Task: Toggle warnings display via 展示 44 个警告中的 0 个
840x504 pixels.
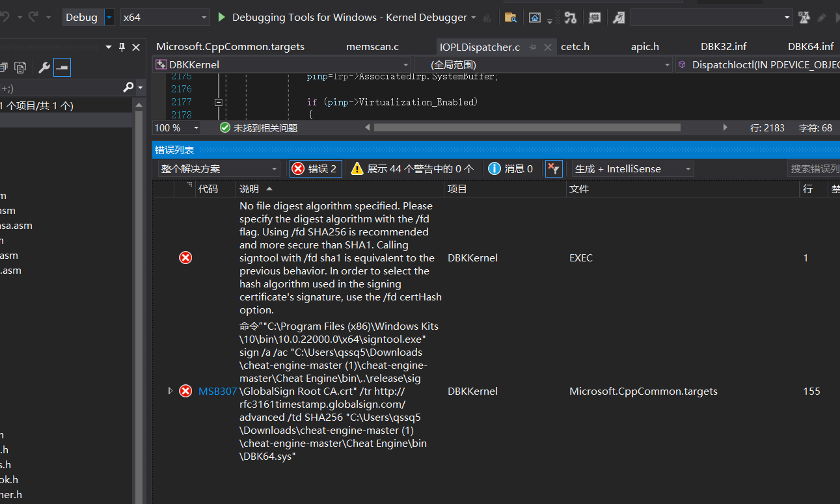Action: (x=416, y=168)
